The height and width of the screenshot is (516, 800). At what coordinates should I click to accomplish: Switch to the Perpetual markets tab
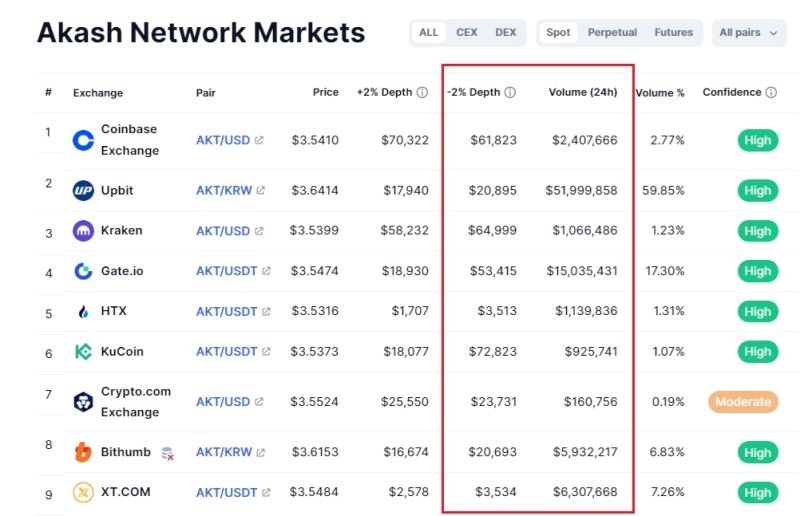point(612,33)
